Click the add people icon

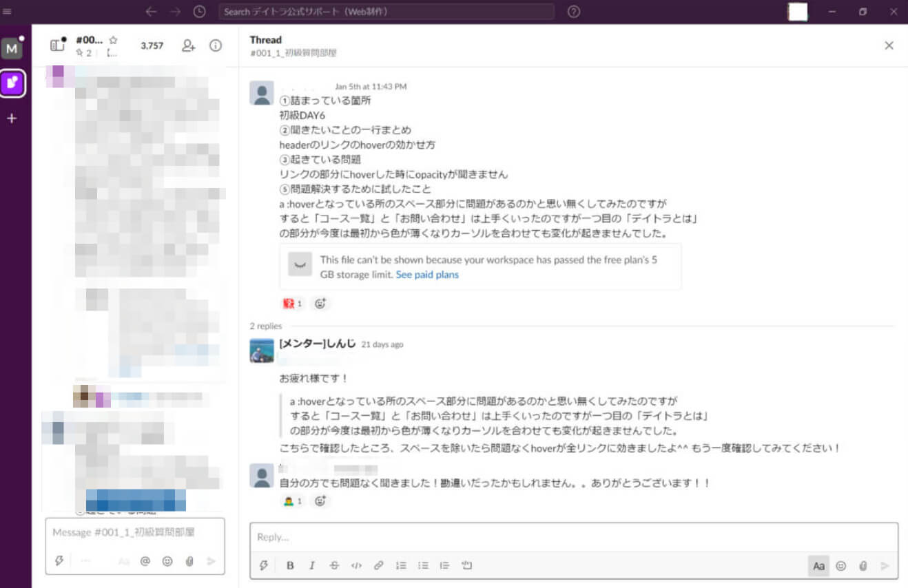tap(188, 46)
